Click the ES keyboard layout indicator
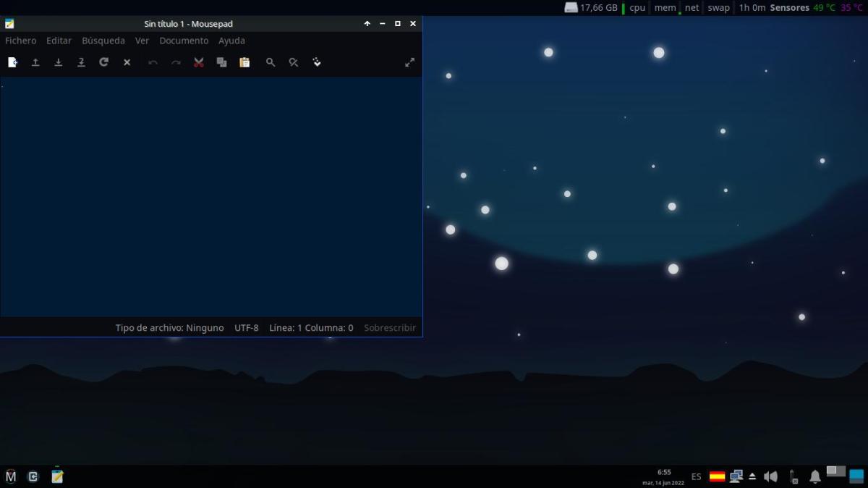 [x=696, y=476]
